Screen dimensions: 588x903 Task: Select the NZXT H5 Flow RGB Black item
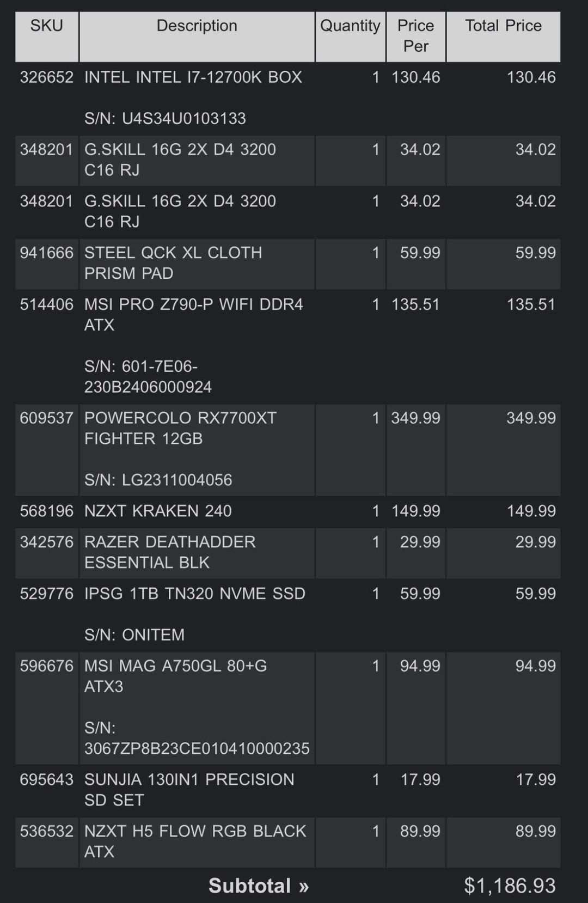click(x=195, y=841)
